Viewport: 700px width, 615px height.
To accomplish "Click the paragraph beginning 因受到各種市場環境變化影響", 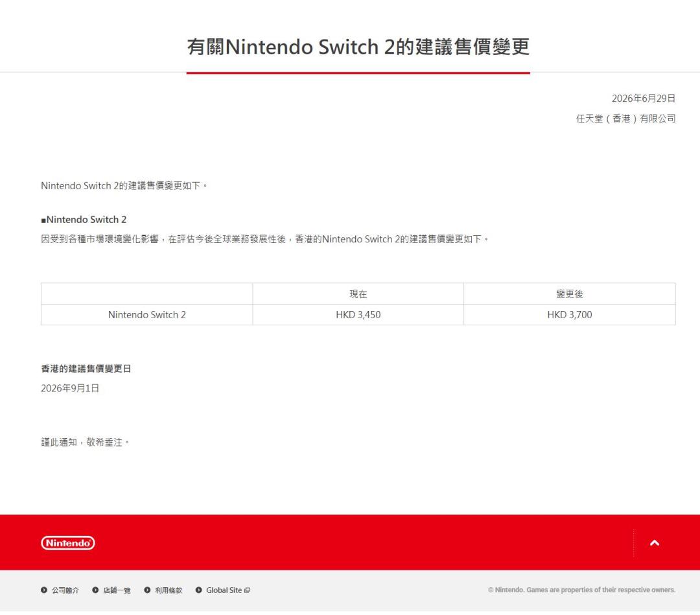I will [x=264, y=239].
